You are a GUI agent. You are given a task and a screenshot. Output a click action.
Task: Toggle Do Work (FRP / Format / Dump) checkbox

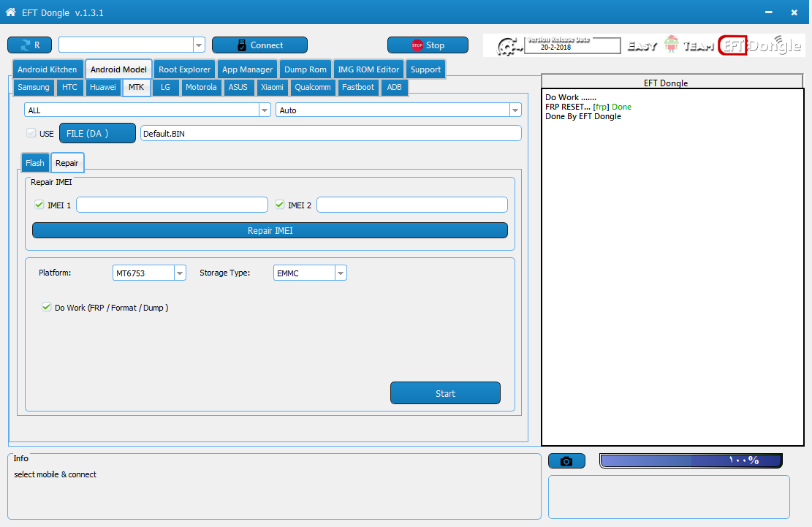click(47, 307)
